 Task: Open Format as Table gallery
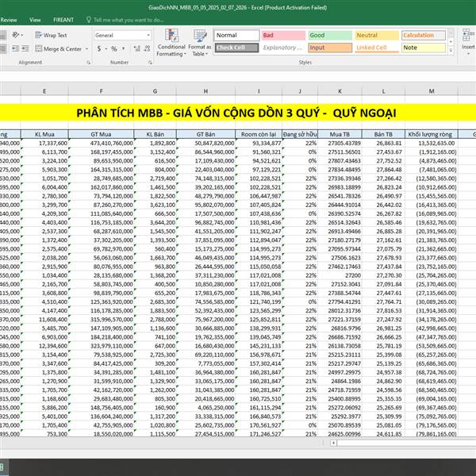[x=200, y=43]
